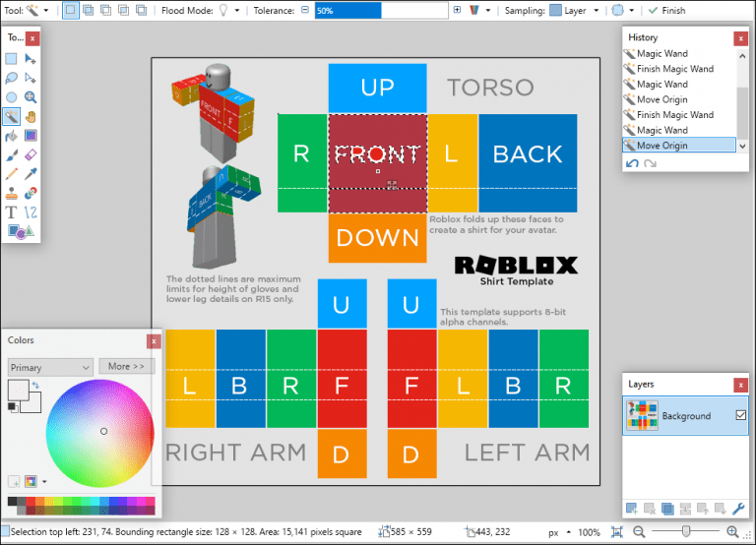Zoom out using status bar magnifier
Image resolution: width=756 pixels, height=545 pixels.
pos(639,532)
